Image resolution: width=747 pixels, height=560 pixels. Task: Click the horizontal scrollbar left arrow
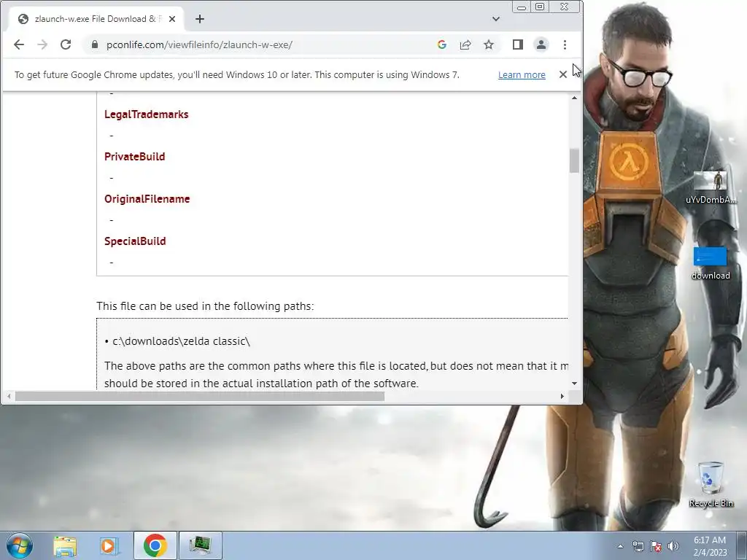point(9,396)
